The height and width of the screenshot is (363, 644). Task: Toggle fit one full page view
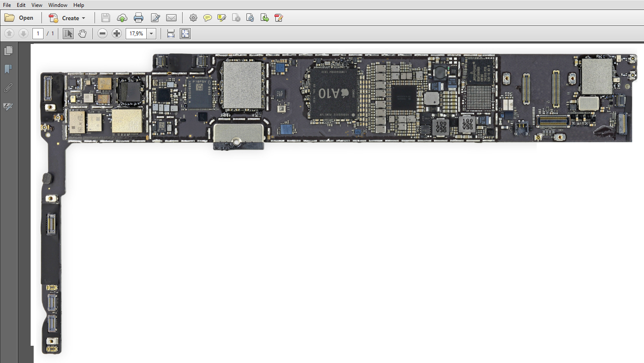click(185, 34)
